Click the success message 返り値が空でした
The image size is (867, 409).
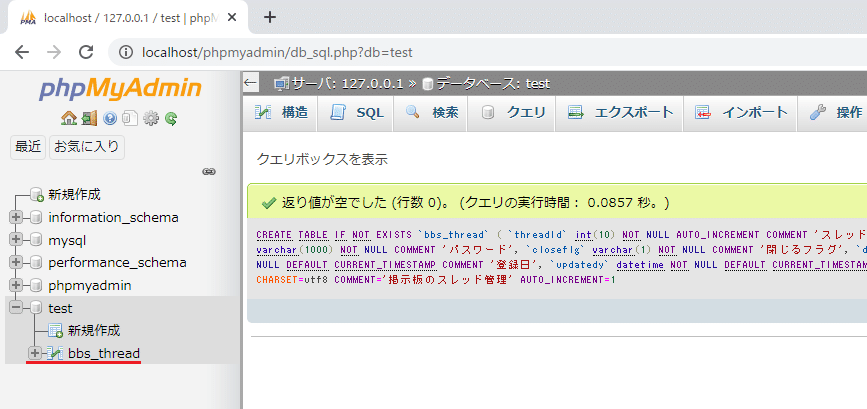[336, 203]
